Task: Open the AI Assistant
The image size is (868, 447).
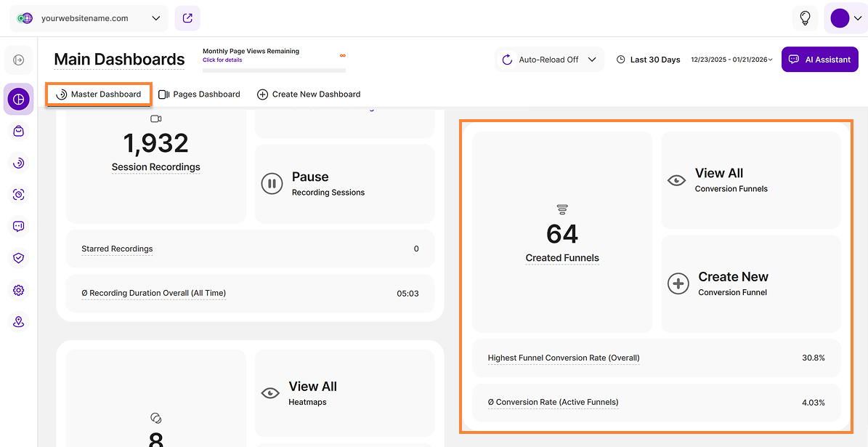Action: coord(819,60)
